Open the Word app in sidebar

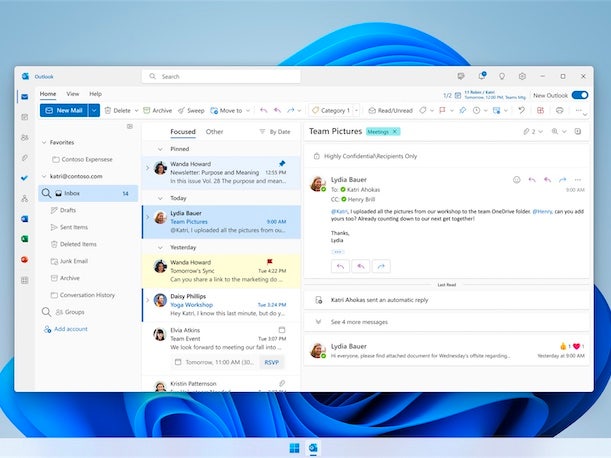tap(24, 218)
